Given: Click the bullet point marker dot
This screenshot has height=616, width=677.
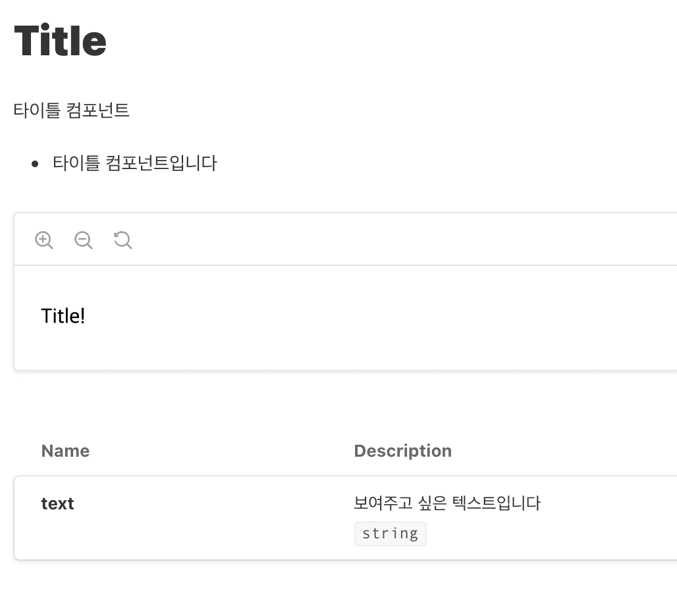Looking at the screenshot, I should (36, 163).
